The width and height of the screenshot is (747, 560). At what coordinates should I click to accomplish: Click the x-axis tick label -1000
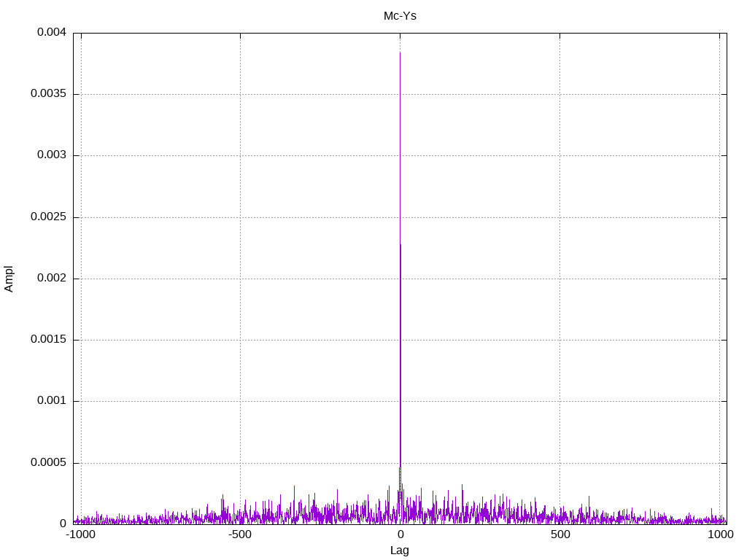point(80,534)
